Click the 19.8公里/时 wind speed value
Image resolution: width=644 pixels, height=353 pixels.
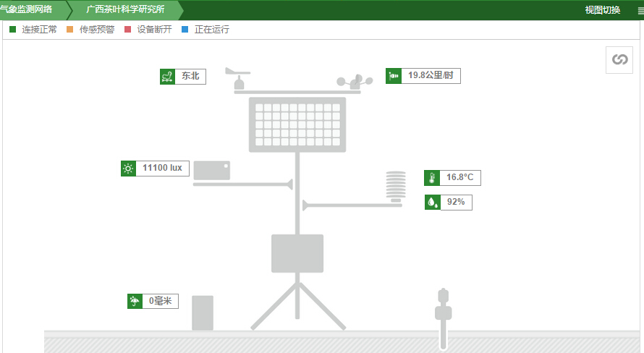(431, 76)
